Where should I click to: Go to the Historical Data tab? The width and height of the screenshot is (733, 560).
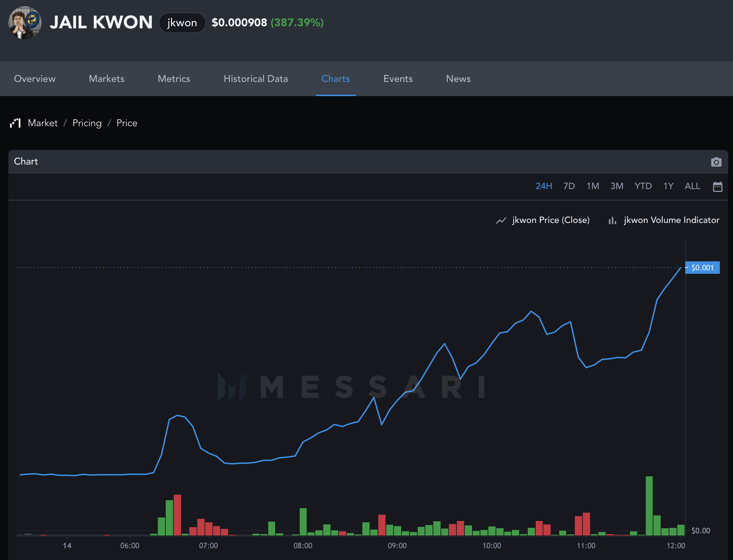coord(256,79)
